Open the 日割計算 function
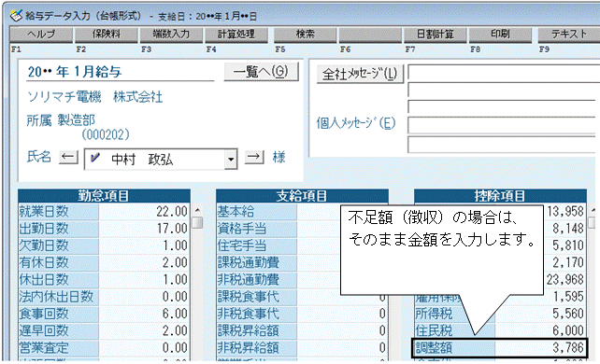 pos(436,35)
